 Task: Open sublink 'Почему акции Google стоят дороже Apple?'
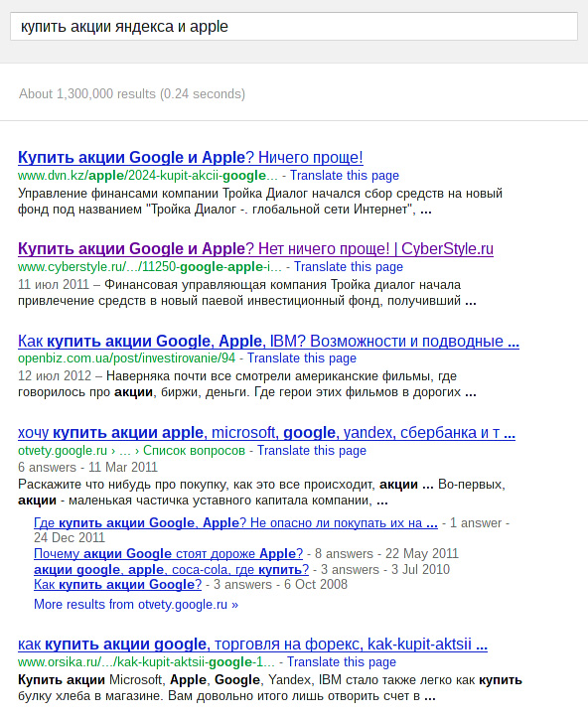[x=168, y=553]
